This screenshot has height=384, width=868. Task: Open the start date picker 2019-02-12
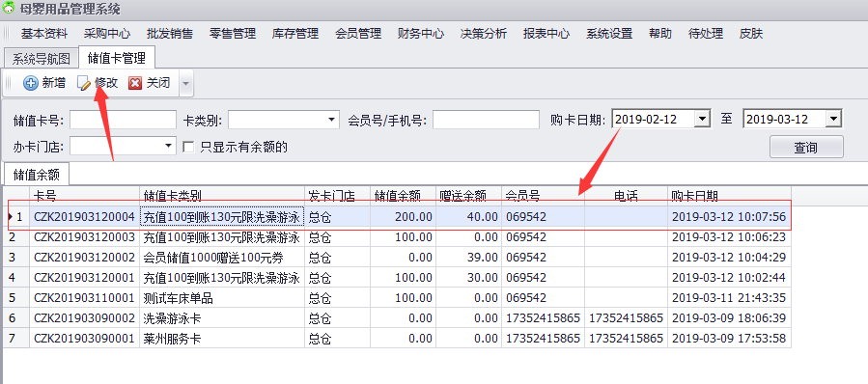(x=703, y=119)
